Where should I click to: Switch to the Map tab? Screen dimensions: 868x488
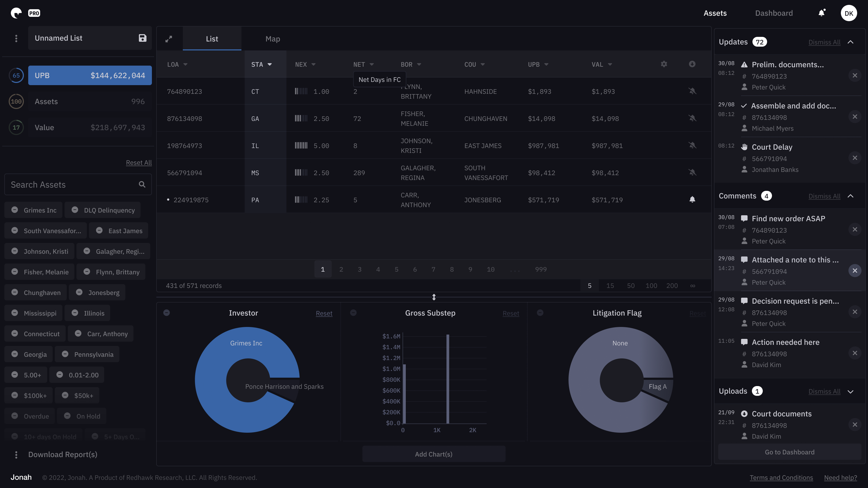click(273, 39)
